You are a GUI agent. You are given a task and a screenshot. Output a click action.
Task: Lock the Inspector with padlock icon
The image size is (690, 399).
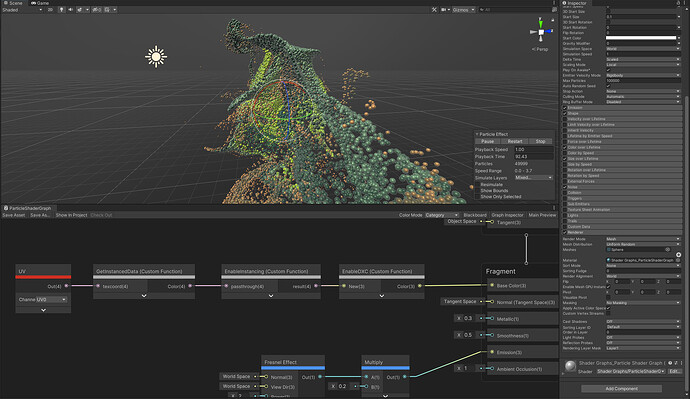coord(678,3)
